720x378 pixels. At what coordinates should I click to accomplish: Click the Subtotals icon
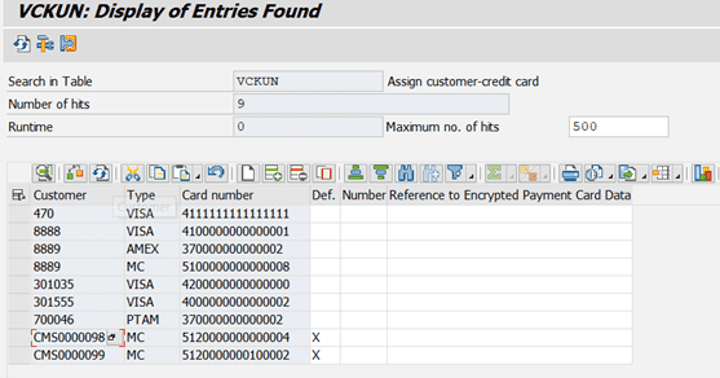528,173
